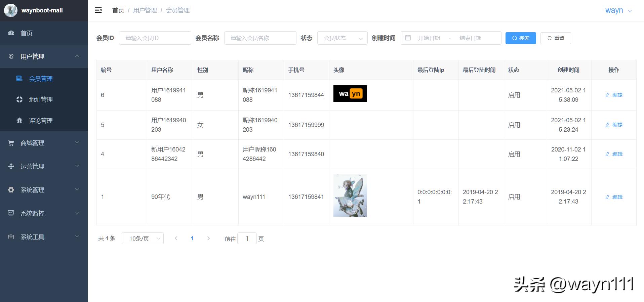Click the page jump number input
The width and height of the screenshot is (644, 302).
pos(247,239)
